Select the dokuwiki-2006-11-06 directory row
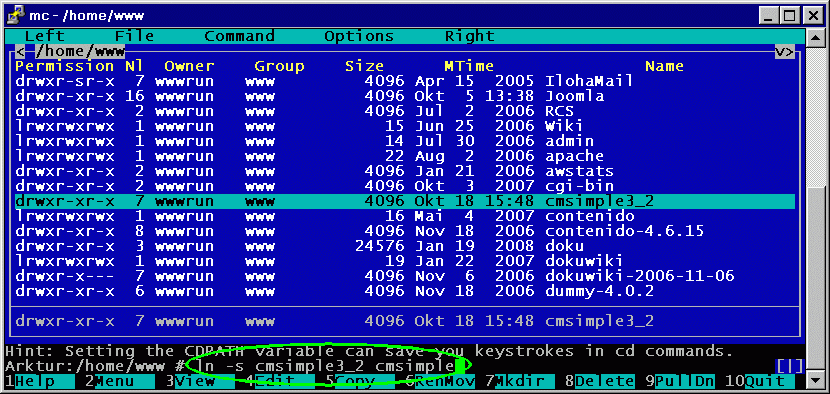This screenshot has height=394, width=830. pos(405,276)
